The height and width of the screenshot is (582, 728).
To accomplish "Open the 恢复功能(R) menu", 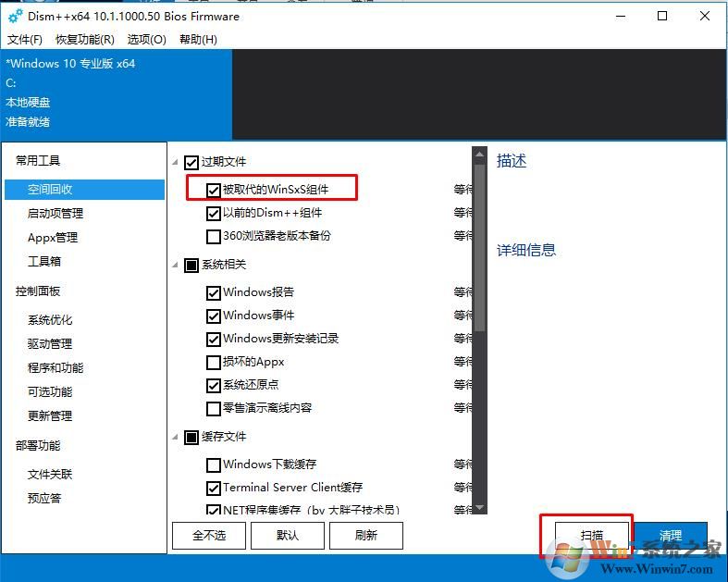I will pyautogui.click(x=85, y=40).
